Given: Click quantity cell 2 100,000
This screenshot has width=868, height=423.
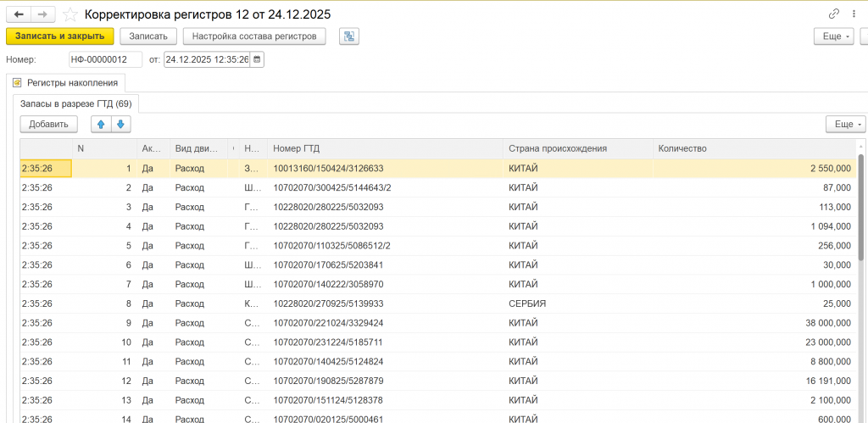Looking at the screenshot, I should coord(754,401).
